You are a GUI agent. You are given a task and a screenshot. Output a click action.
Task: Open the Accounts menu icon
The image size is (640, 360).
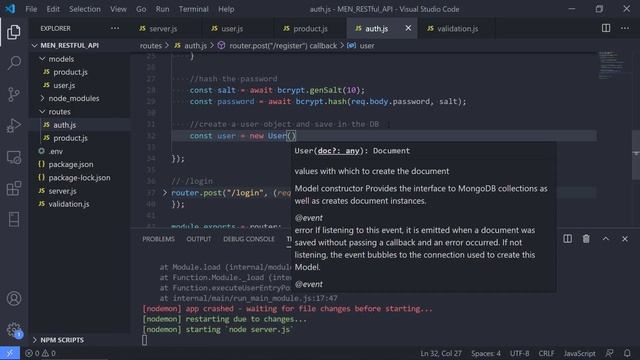14,298
